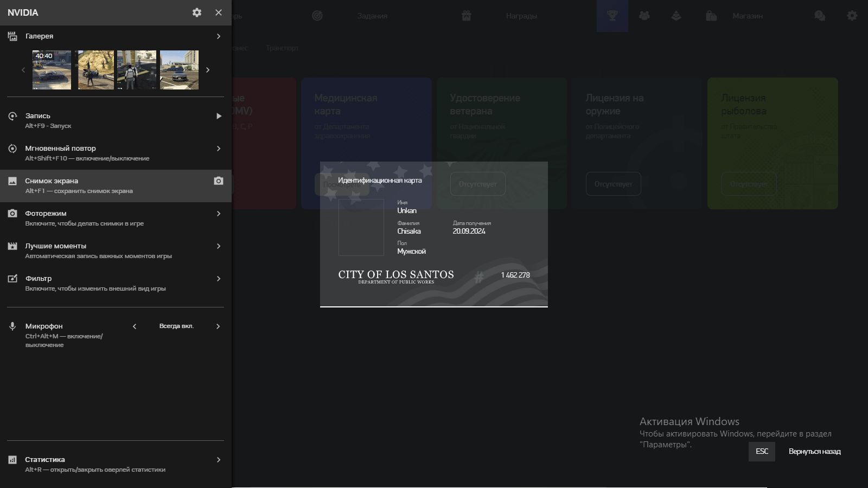Click the Идентификационная карта title
This screenshot has width=868, height=488.
(380, 181)
